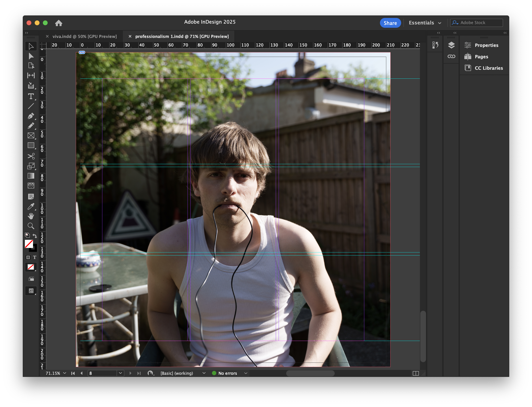Toggle view options dotted frame icon
The image size is (532, 407).
(x=31, y=279)
